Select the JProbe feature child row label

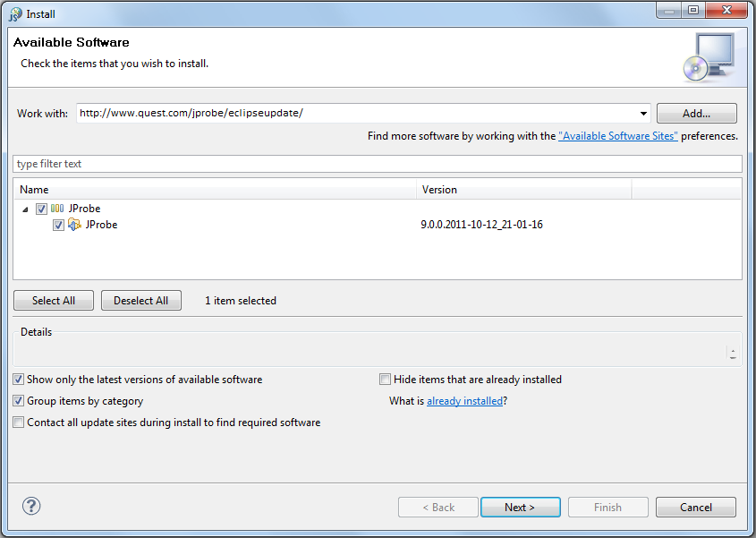(x=101, y=225)
